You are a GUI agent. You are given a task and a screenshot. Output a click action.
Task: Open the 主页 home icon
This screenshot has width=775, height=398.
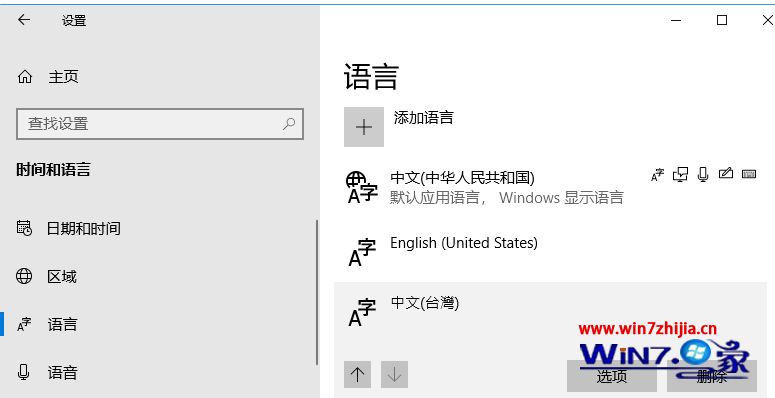pyautogui.click(x=25, y=77)
